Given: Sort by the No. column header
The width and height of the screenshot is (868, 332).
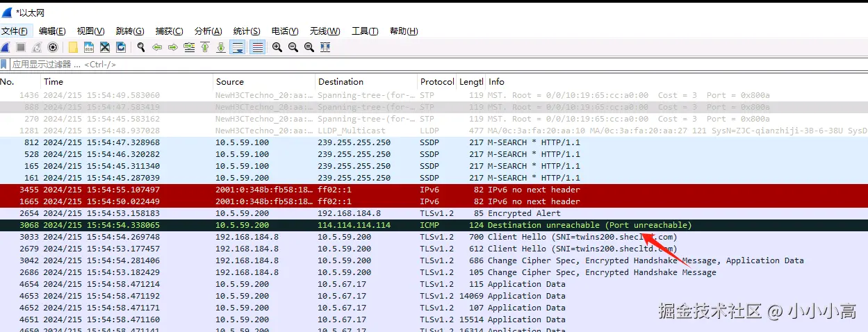Looking at the screenshot, I should [x=20, y=82].
